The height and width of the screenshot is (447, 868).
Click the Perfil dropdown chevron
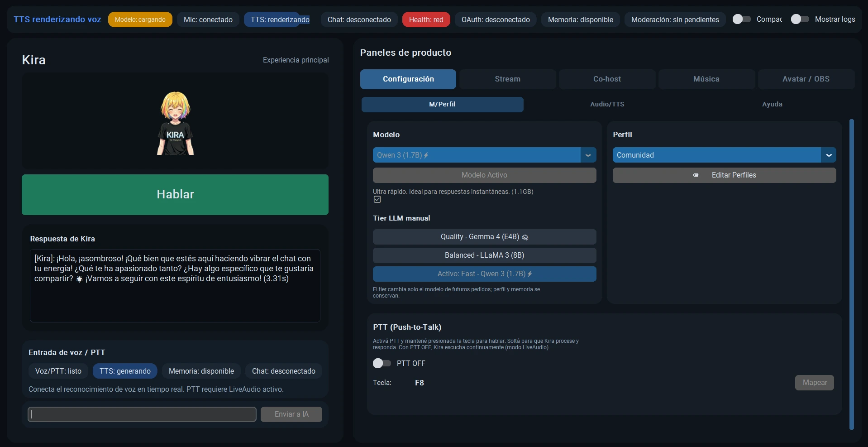point(829,155)
